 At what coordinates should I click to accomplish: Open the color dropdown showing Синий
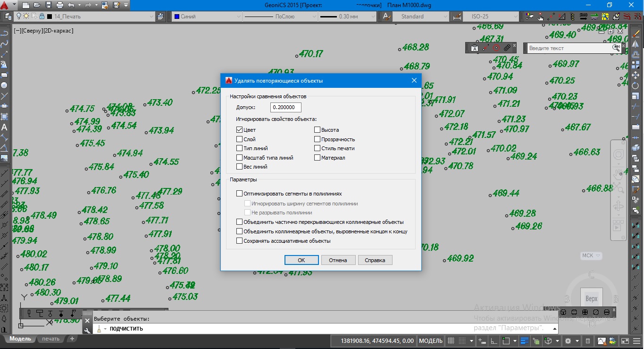click(207, 16)
